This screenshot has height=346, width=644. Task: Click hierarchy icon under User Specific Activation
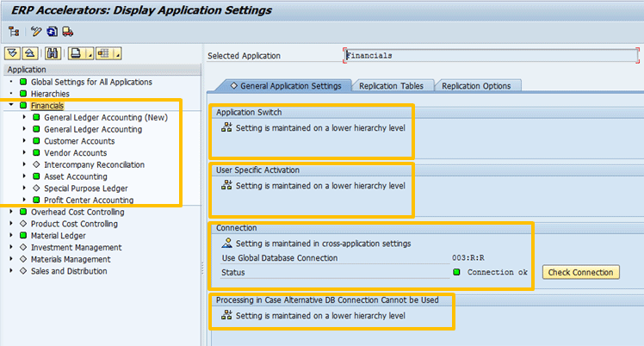pos(226,186)
